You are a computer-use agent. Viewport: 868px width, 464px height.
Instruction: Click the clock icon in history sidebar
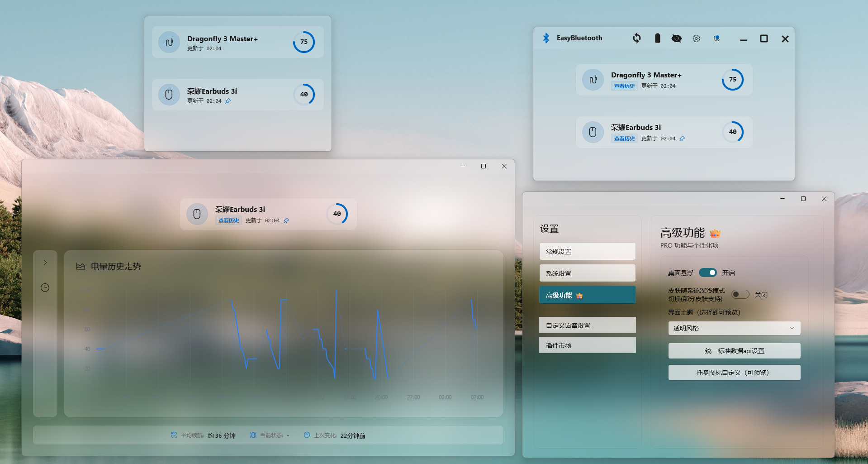tap(45, 288)
